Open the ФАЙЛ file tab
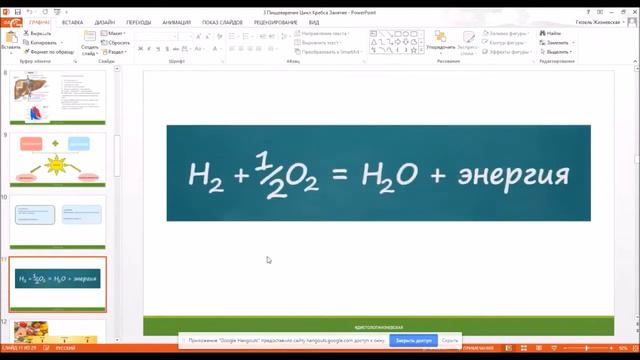 [x=11, y=22]
